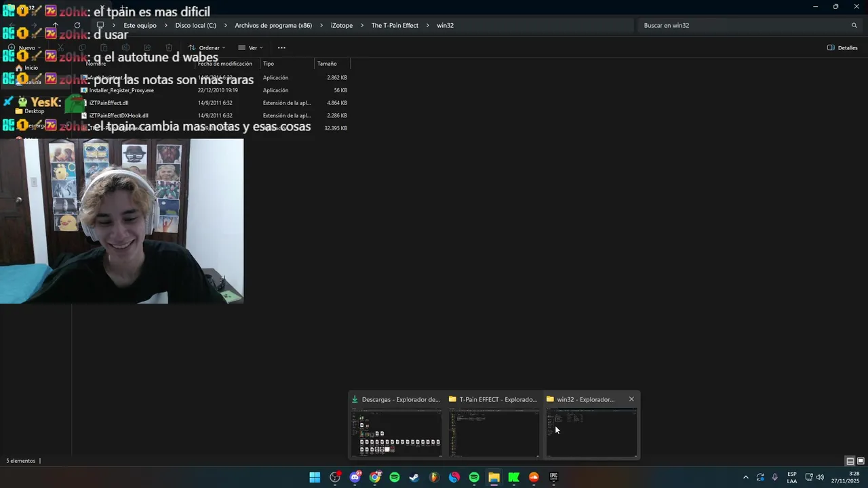Screen dimensions: 868x488
Task: Open Epic Games Launcher from the taskbar
Action: point(553,477)
